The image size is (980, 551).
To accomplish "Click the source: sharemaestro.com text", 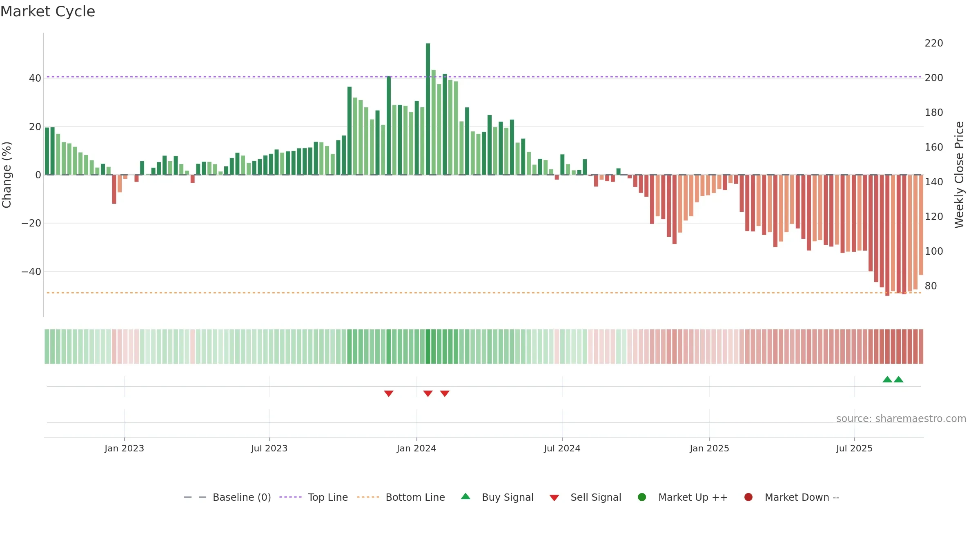I will click(901, 418).
